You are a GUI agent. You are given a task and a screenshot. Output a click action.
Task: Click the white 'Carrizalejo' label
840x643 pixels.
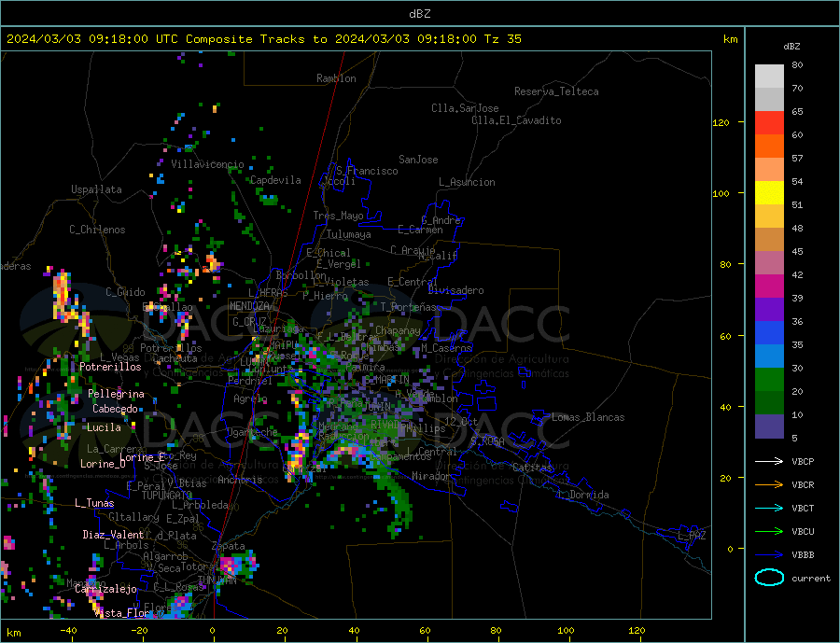[x=105, y=590]
